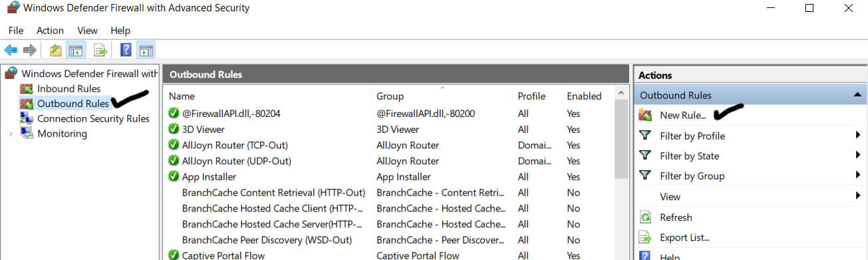Click the green Refresh icon
The image size is (868, 260).
point(645,217)
